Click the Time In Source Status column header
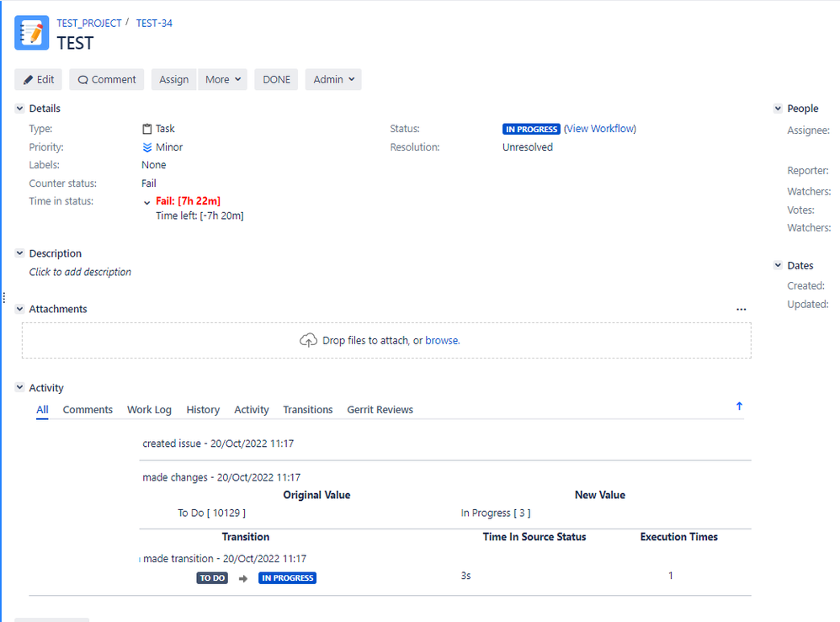 [x=534, y=537]
